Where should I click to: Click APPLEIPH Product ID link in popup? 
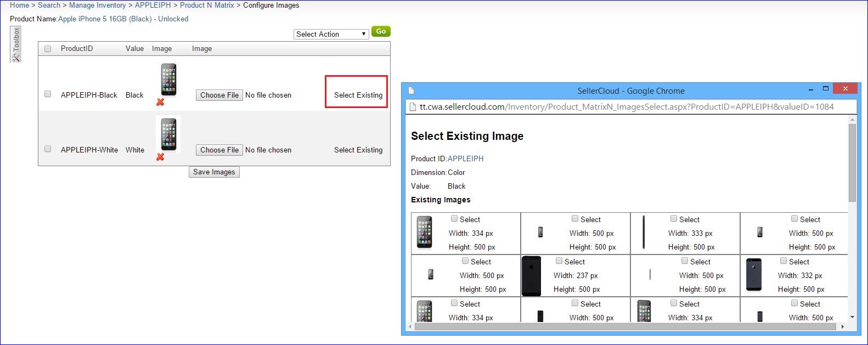click(x=465, y=159)
